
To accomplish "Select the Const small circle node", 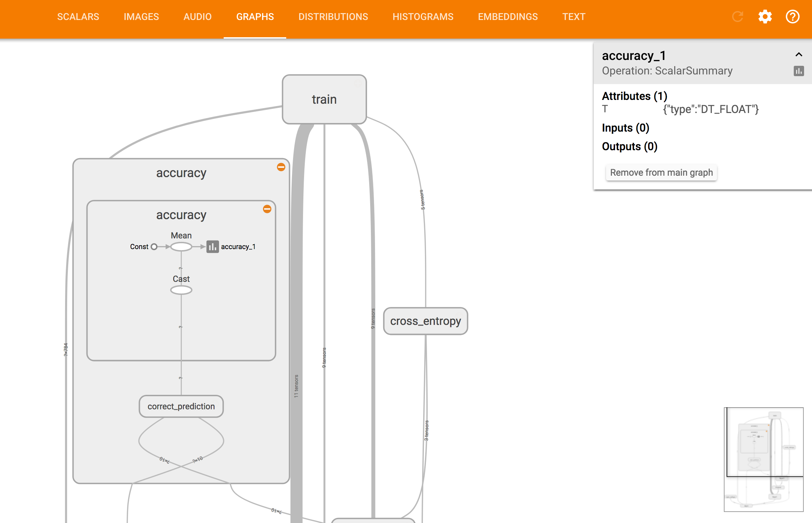I will pyautogui.click(x=154, y=247).
